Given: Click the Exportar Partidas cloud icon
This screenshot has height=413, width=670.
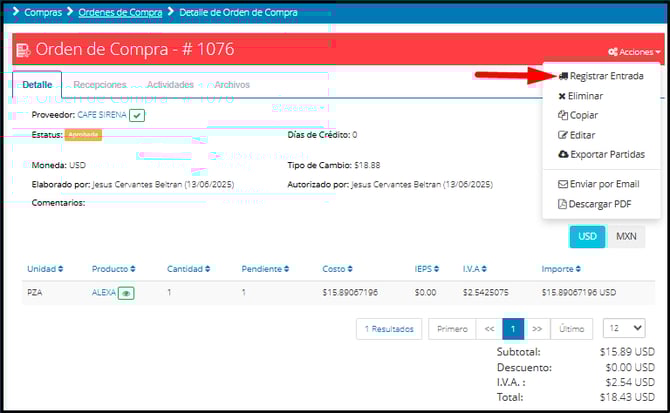Looking at the screenshot, I should pyautogui.click(x=563, y=154).
